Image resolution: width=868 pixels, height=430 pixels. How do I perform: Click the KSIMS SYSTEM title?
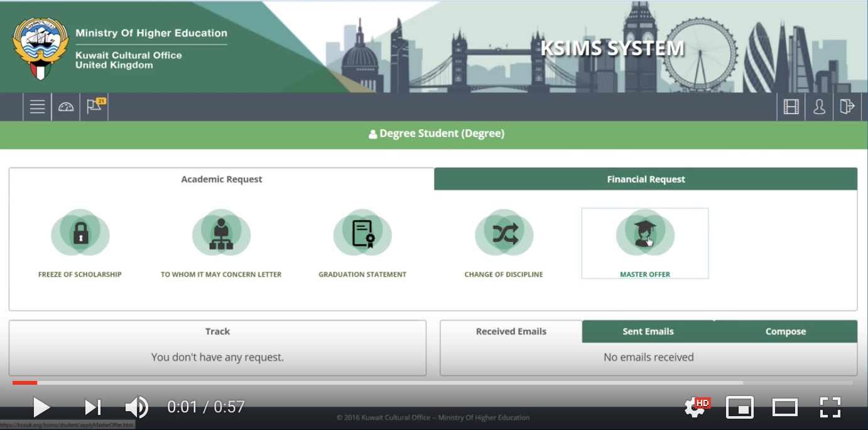(612, 48)
